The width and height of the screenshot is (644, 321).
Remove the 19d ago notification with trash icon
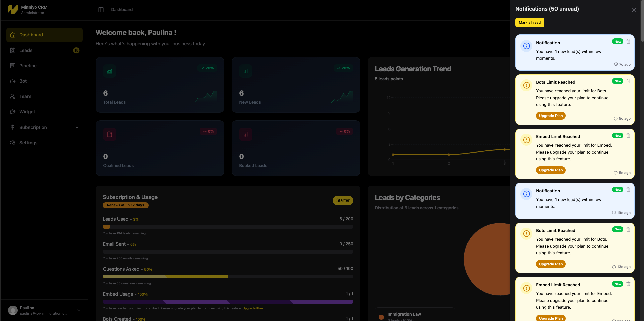tap(628, 190)
